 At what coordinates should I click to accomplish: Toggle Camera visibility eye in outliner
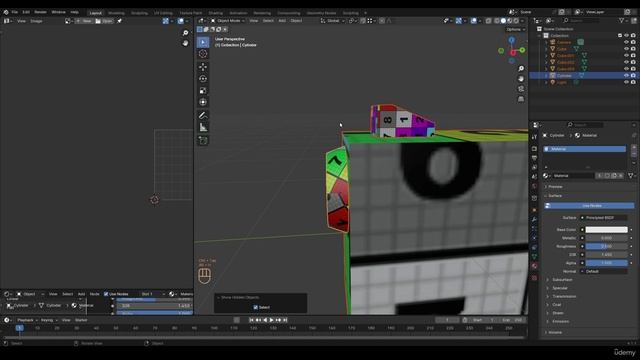coord(626,42)
